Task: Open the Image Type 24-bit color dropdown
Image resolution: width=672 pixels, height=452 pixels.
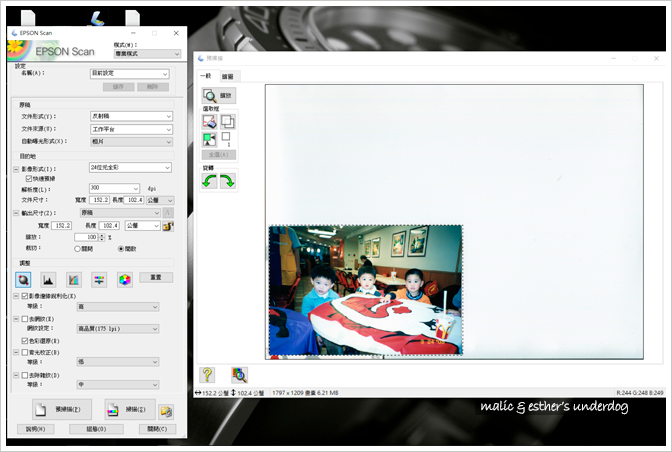Action: pyautogui.click(x=130, y=168)
